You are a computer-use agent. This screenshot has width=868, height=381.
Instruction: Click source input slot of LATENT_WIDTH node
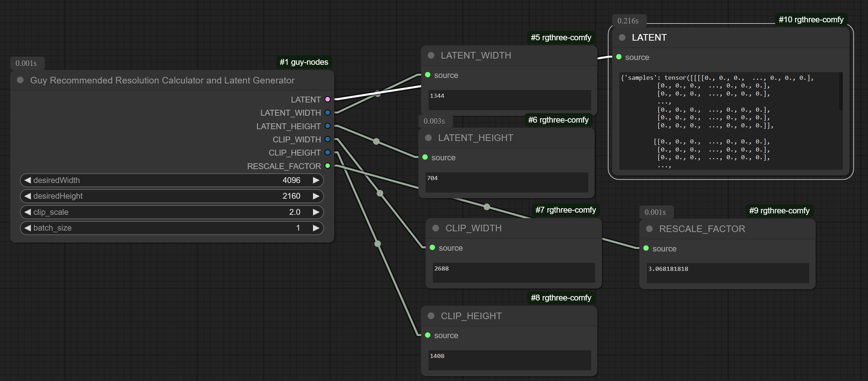(x=428, y=75)
